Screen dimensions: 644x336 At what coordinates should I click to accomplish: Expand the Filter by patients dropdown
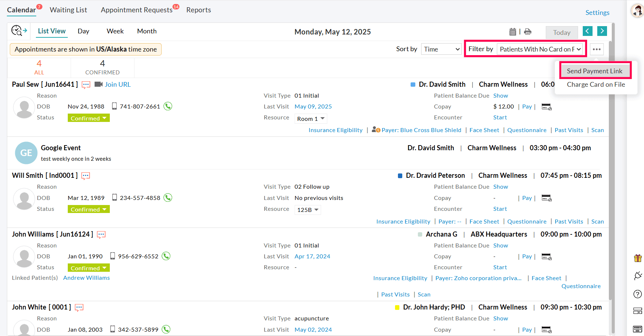[540, 49]
